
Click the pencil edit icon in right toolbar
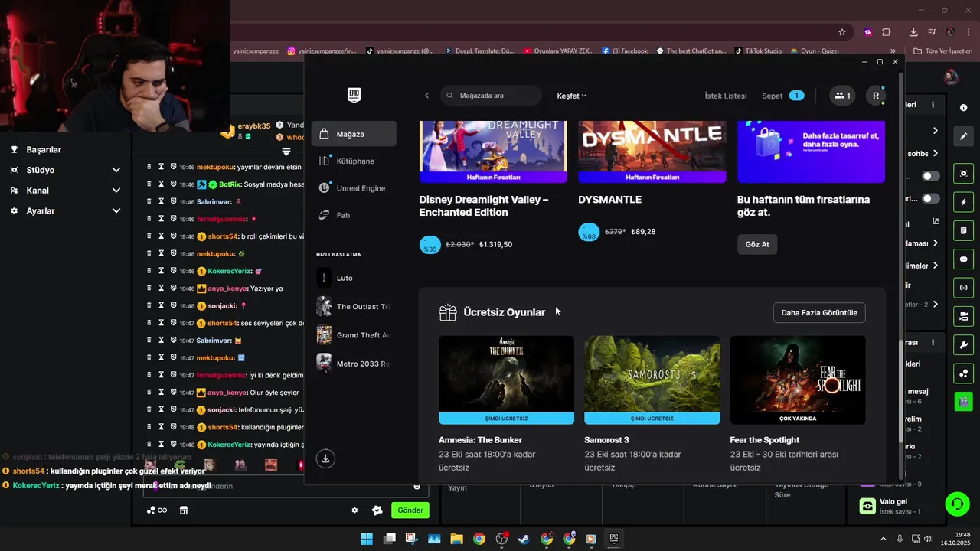click(x=964, y=136)
